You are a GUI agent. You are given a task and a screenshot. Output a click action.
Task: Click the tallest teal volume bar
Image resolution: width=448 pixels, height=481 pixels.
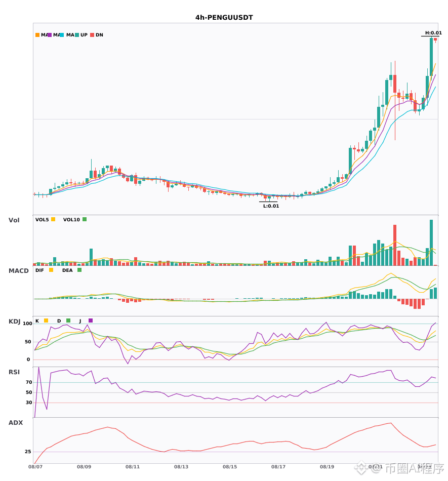pyautogui.click(x=431, y=243)
